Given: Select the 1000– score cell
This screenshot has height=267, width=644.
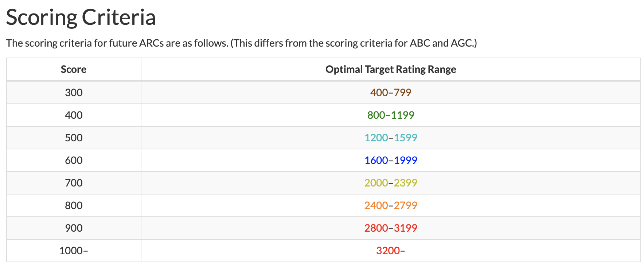Looking at the screenshot, I should click(74, 251).
